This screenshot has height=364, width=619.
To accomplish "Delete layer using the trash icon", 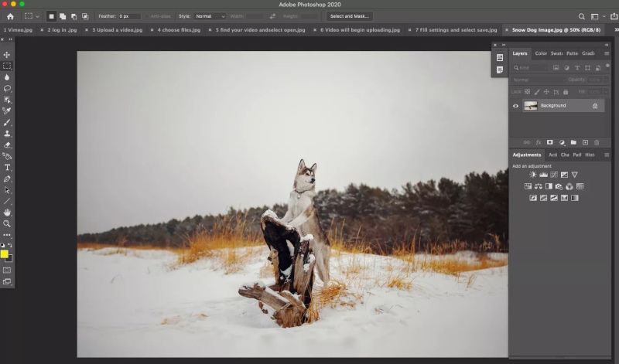I will pyautogui.click(x=597, y=142).
